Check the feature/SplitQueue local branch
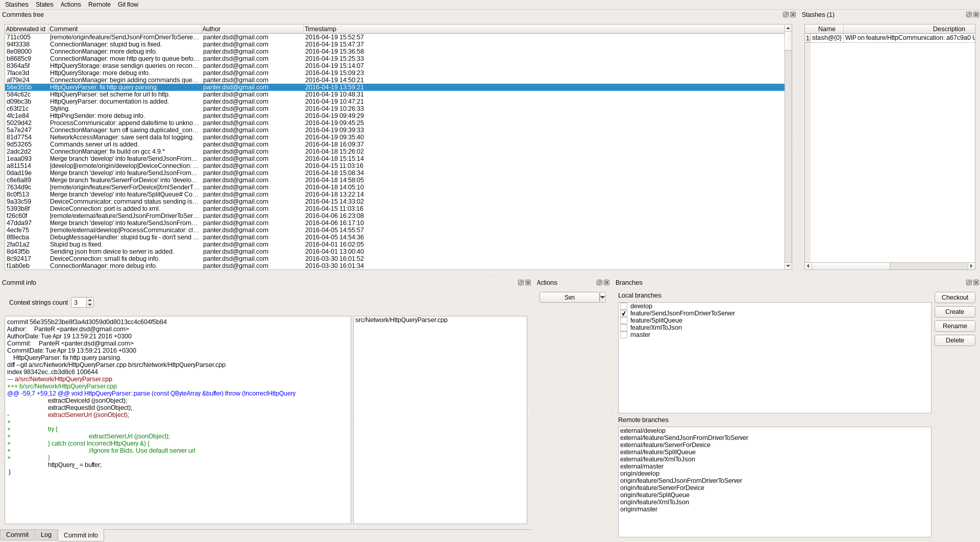980x542 pixels. (x=624, y=321)
